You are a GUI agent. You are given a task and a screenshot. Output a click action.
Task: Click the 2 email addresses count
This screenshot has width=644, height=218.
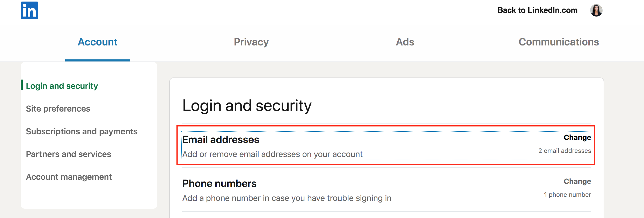565,151
